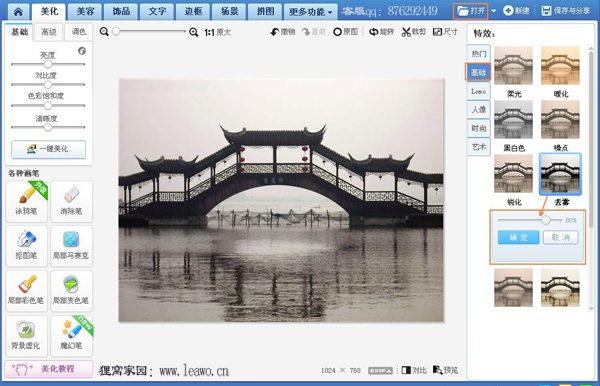Expand the dropdown arrow next to 打开
The height and width of the screenshot is (386, 600).
[x=493, y=11]
